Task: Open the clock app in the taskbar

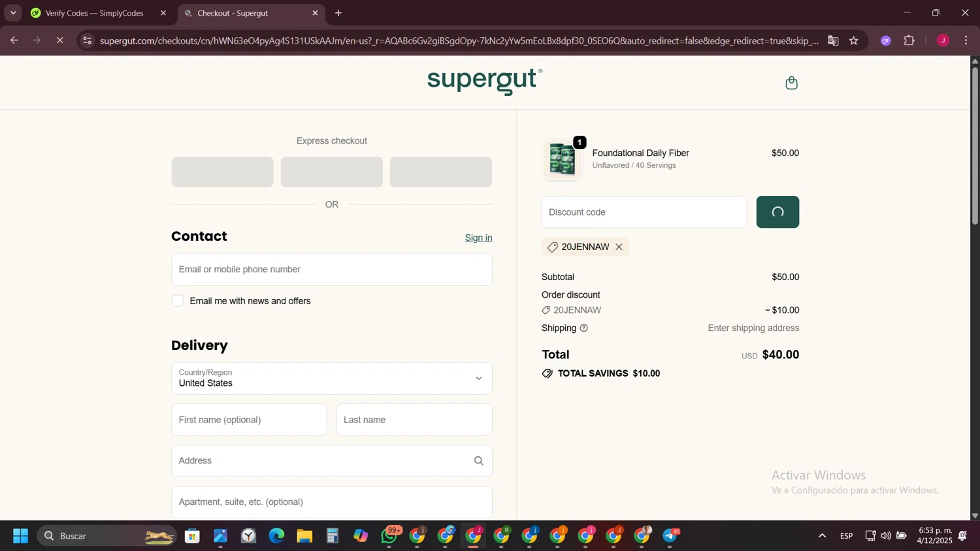Action: coord(248,536)
